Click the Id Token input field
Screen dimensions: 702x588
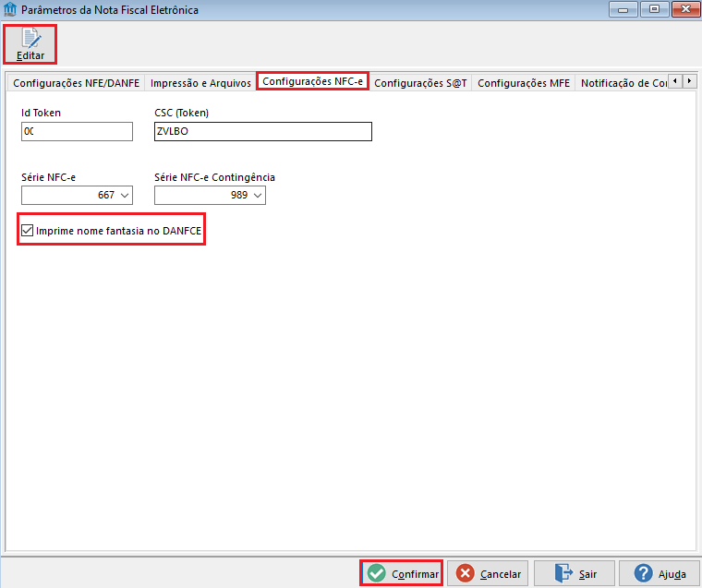(77, 132)
